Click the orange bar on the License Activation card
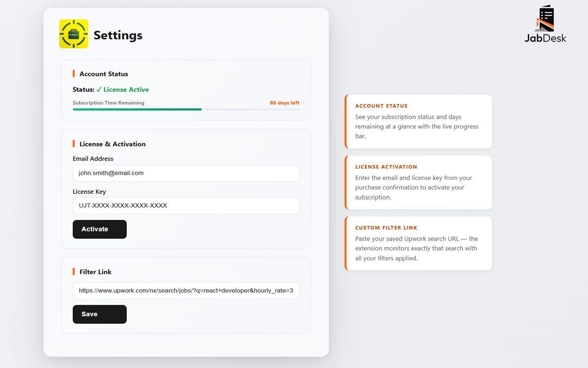The width and height of the screenshot is (588, 368). (346, 183)
